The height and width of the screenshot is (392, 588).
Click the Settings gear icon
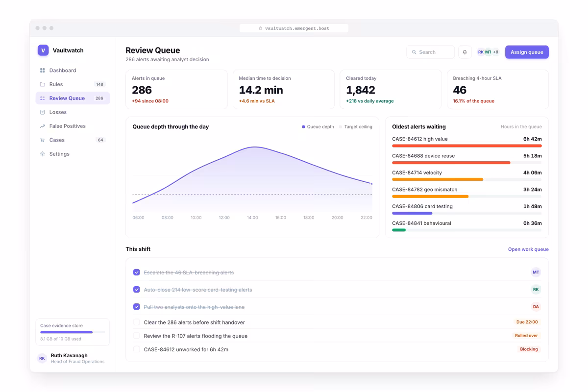(43, 154)
